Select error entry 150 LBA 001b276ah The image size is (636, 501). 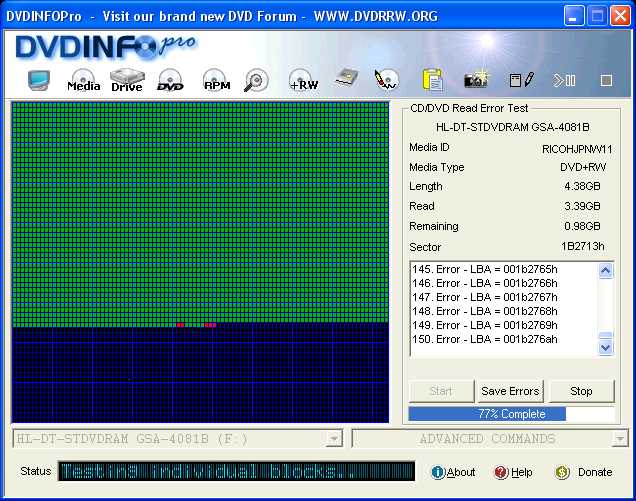[485, 339]
